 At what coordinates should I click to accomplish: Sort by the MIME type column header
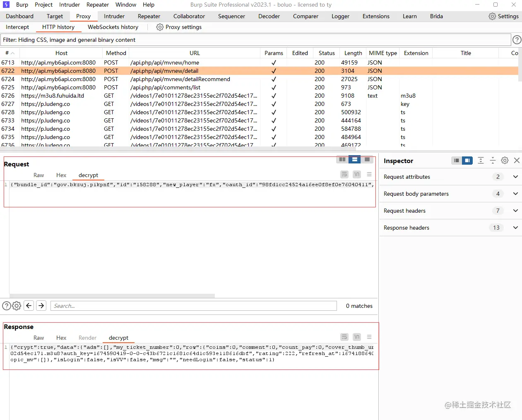[383, 53]
